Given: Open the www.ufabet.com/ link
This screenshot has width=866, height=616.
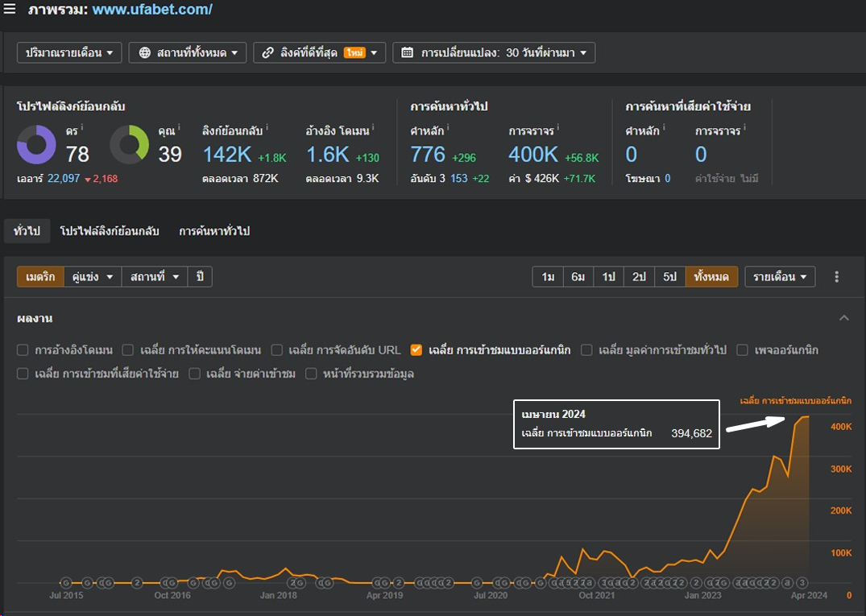Looking at the screenshot, I should (152, 10).
